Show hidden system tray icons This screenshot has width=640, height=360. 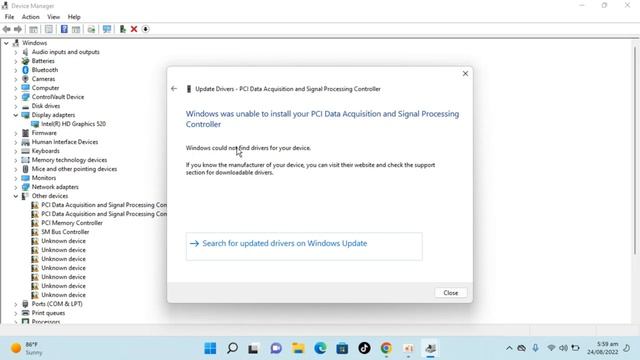tap(509, 348)
